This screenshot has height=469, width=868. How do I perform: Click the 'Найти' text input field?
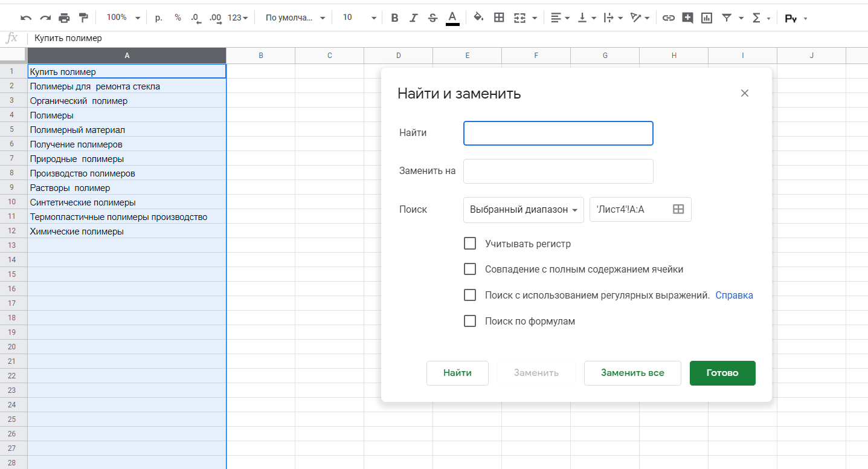558,133
